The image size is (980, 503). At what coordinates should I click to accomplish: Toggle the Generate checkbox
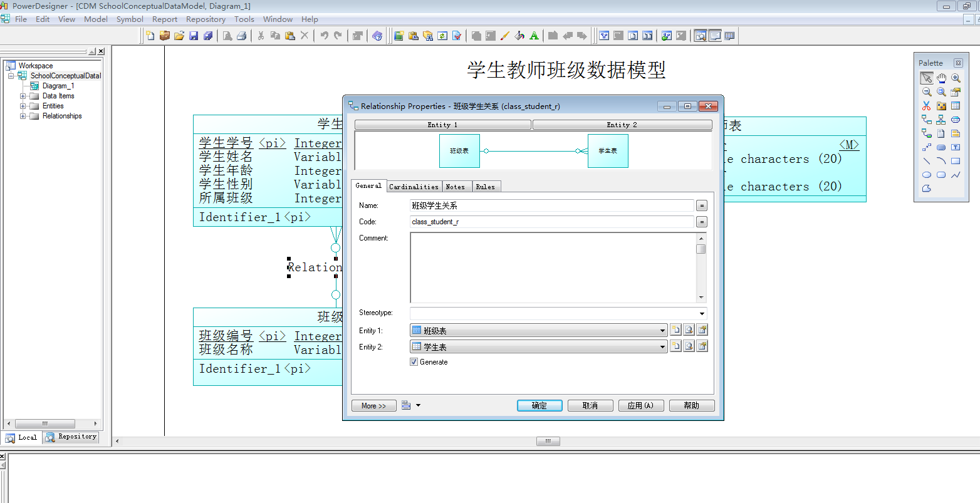(x=414, y=362)
